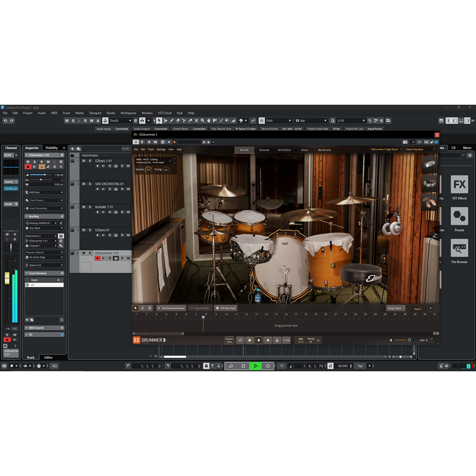Switch to the Grooves tab in EZdrummer

264,150
